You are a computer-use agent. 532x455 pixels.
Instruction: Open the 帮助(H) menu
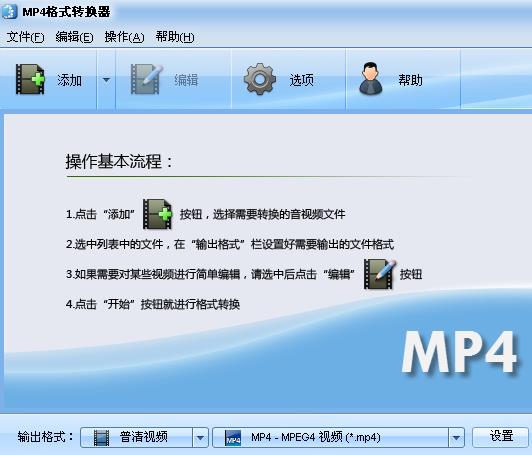click(175, 37)
